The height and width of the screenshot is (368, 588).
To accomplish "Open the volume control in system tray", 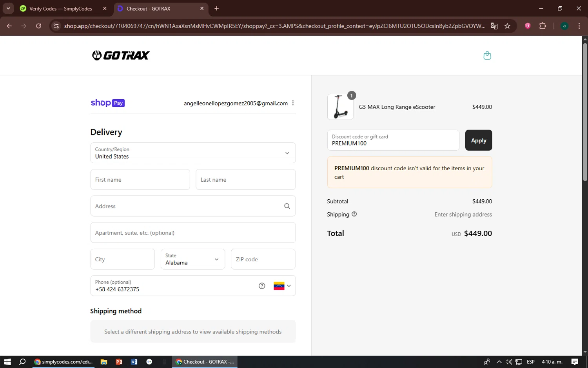I will point(509,362).
